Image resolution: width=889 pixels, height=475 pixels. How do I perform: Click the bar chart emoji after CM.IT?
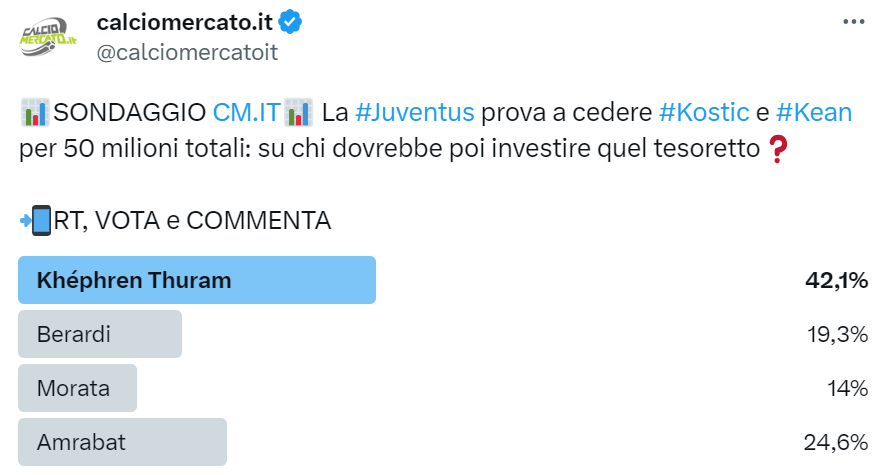point(298,112)
